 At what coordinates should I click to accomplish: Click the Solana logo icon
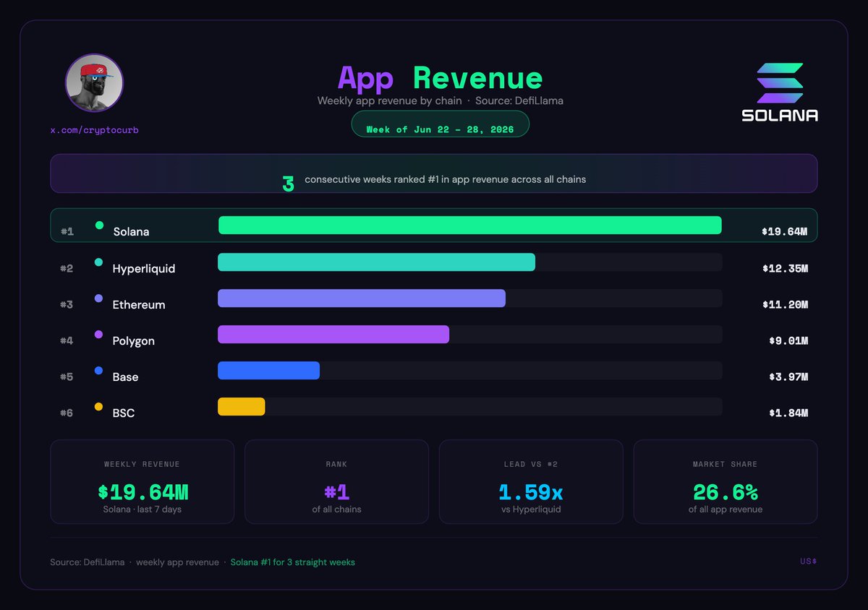pos(780,83)
